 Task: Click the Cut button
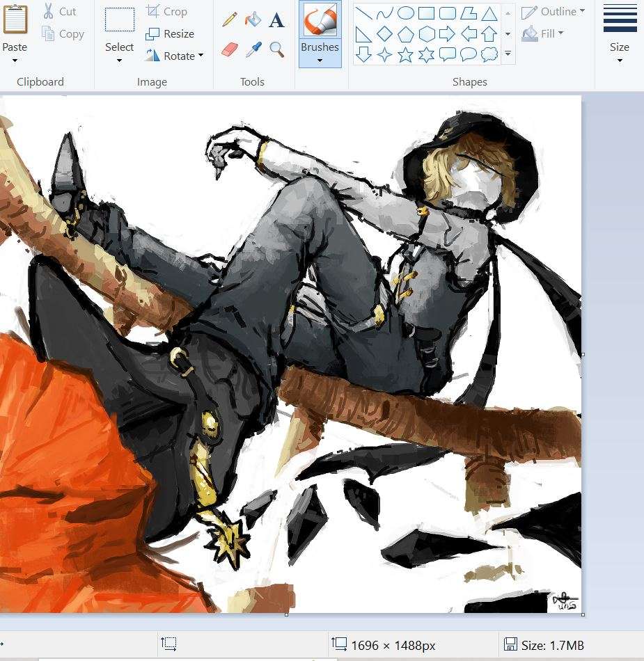60,11
